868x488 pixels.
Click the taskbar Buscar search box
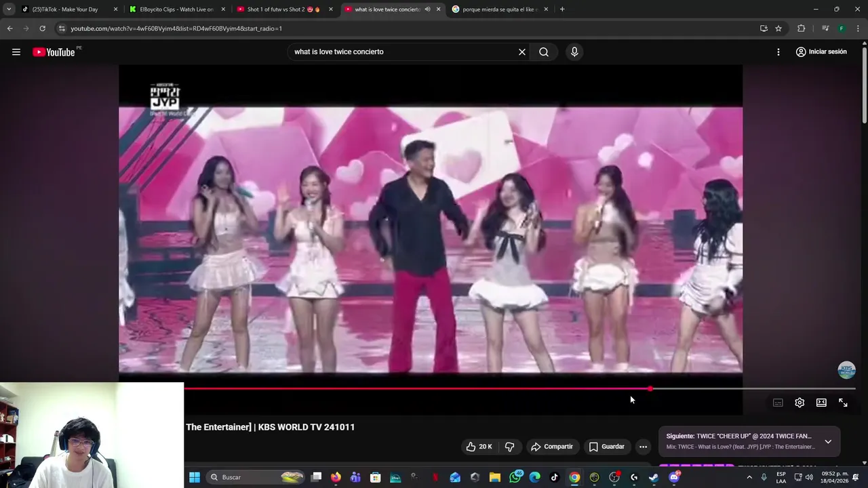255,477
